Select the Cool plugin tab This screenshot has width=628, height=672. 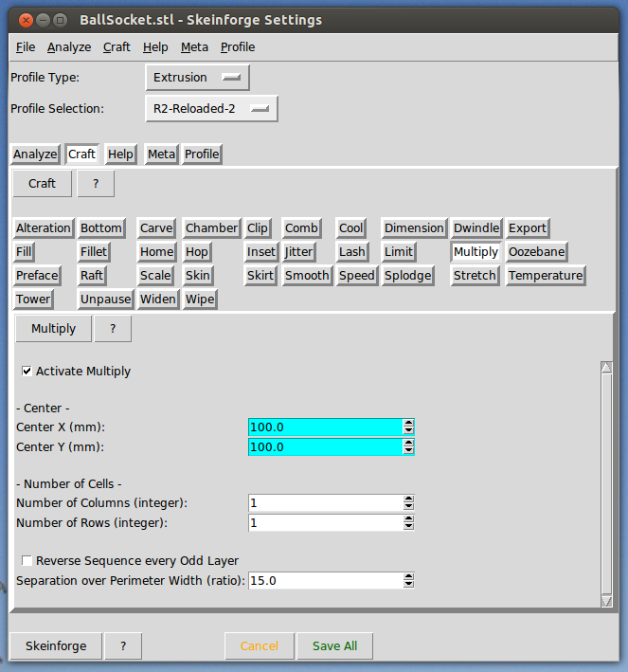point(351,228)
